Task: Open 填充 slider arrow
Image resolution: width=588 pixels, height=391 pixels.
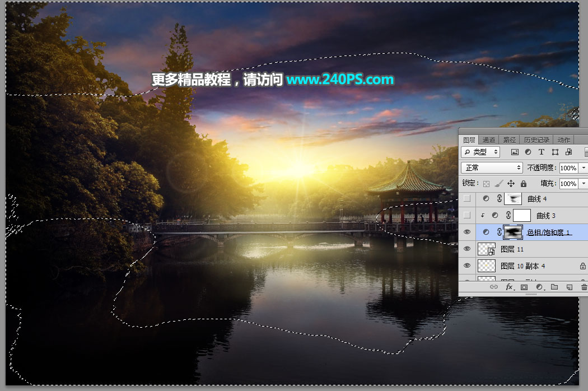Action: coord(584,184)
